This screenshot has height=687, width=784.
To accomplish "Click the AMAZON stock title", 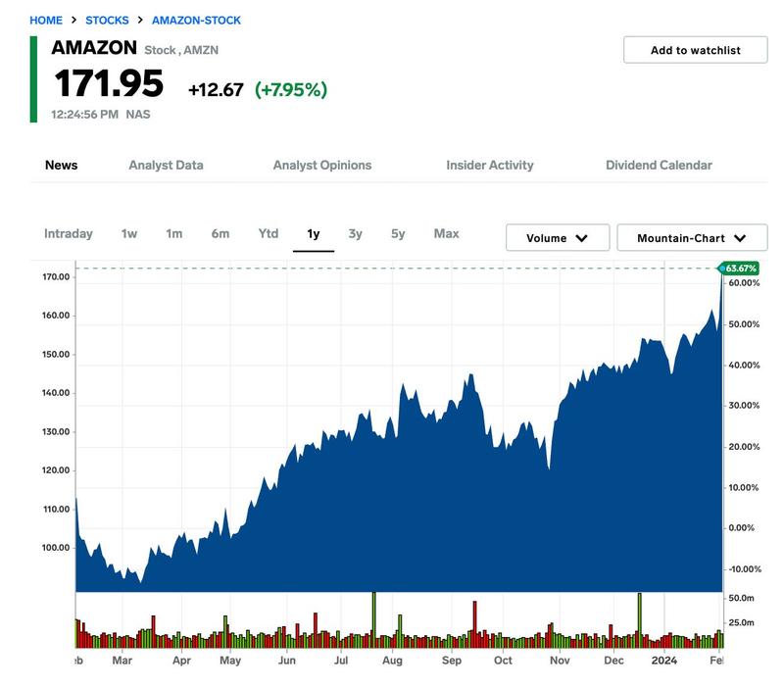I will pos(94,48).
